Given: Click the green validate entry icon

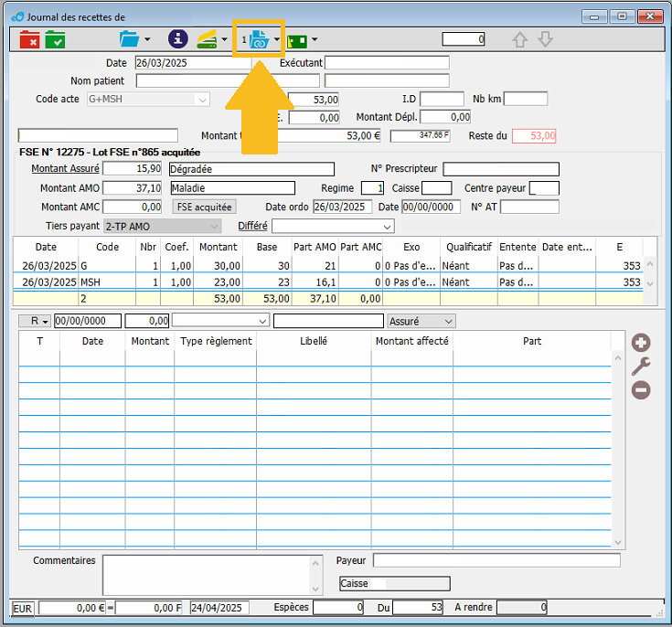Looking at the screenshot, I should [55, 39].
